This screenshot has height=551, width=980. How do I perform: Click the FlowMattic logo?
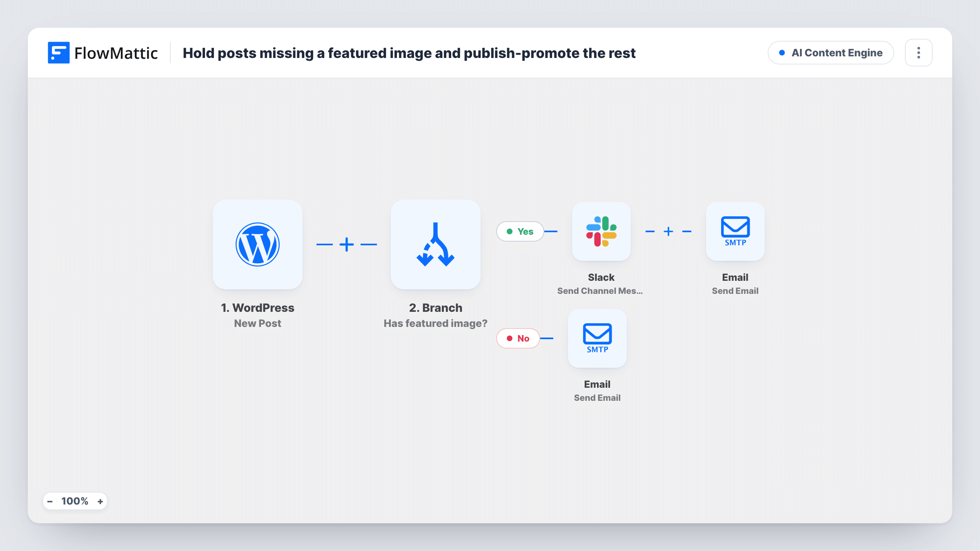tap(102, 53)
